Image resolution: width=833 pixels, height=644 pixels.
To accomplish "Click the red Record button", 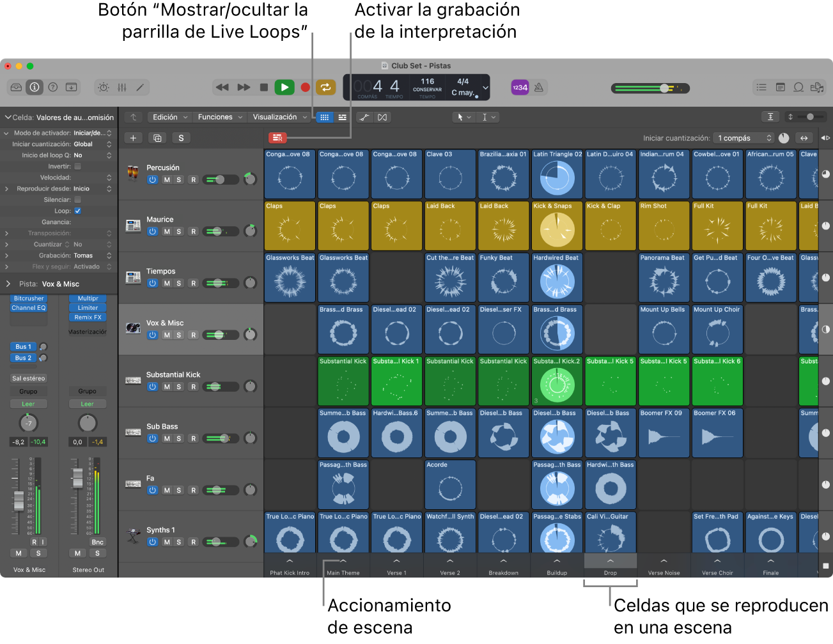I will 306,88.
